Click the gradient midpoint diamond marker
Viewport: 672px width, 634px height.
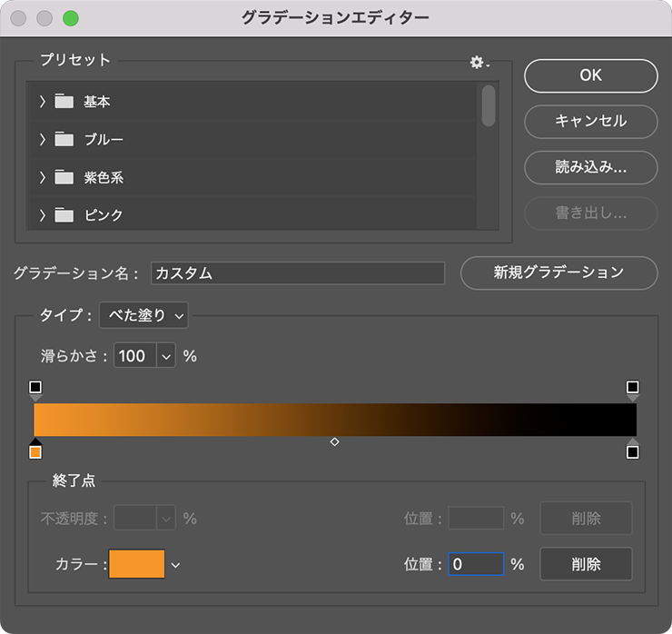[x=334, y=441]
